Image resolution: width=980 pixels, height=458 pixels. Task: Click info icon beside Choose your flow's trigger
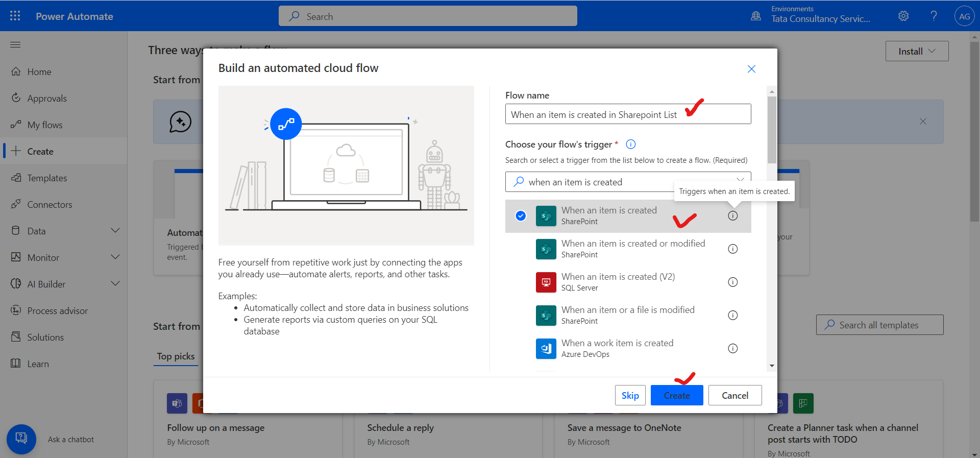pos(631,144)
